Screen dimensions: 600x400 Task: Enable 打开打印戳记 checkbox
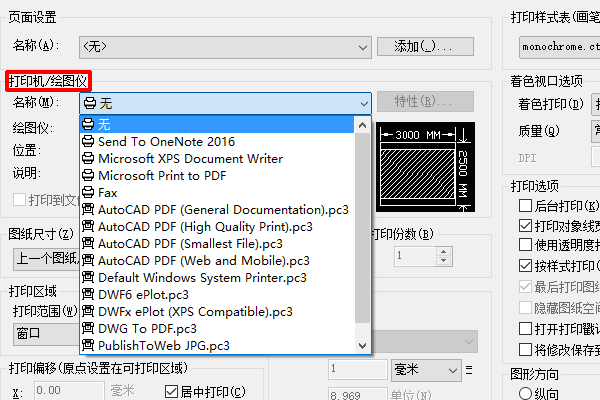pos(525,329)
